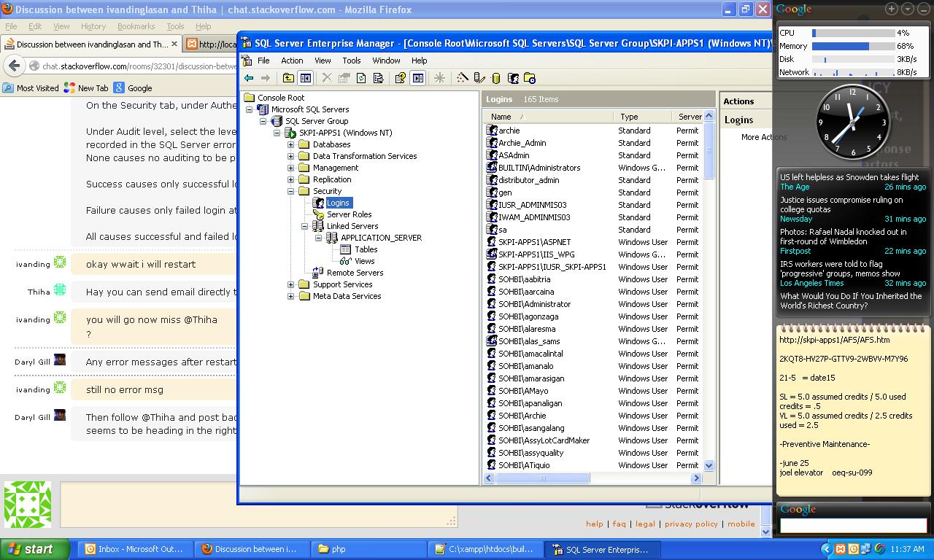The width and height of the screenshot is (934, 560).
Task: Close the Discussion chat Firefox tab
Action: [x=174, y=44]
